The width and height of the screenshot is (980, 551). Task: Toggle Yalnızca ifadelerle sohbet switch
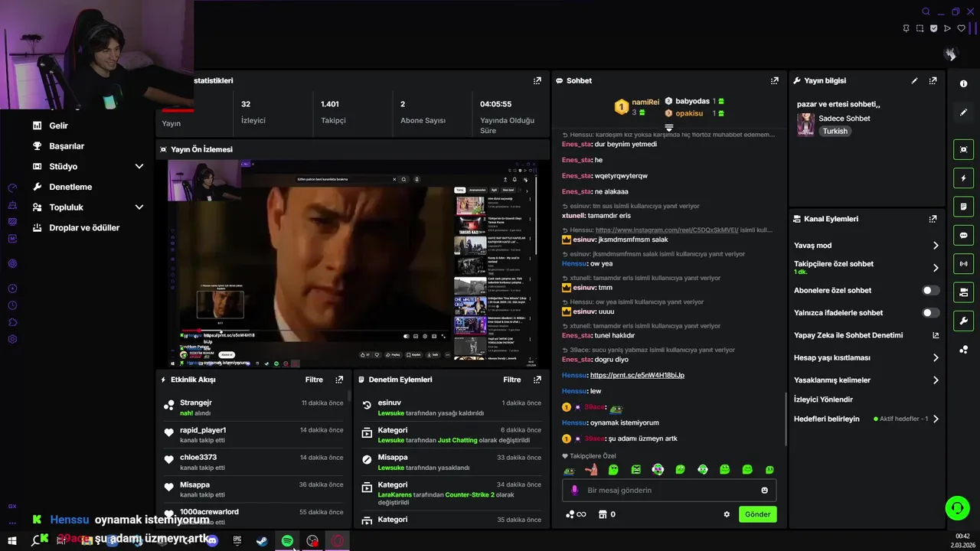(x=931, y=313)
